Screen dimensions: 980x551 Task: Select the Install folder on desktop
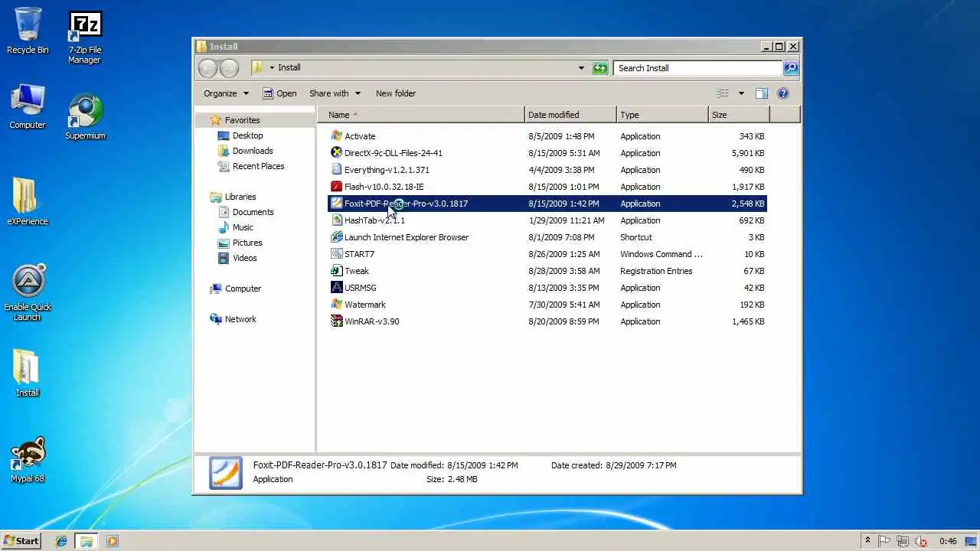pyautogui.click(x=28, y=373)
